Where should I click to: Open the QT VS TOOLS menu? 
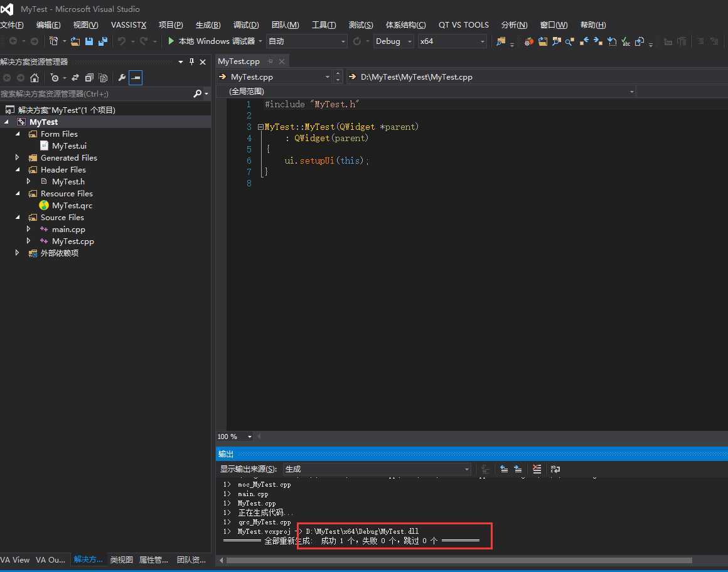coord(463,25)
